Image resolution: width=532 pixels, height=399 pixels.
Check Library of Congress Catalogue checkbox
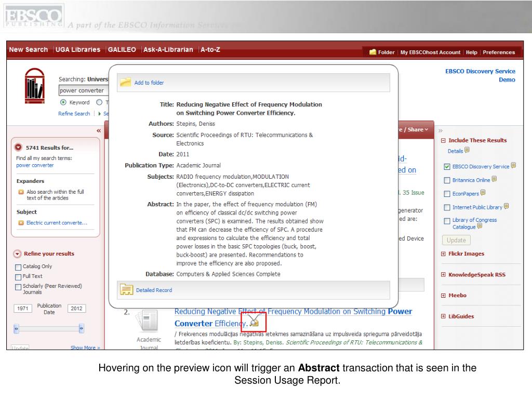(447, 221)
